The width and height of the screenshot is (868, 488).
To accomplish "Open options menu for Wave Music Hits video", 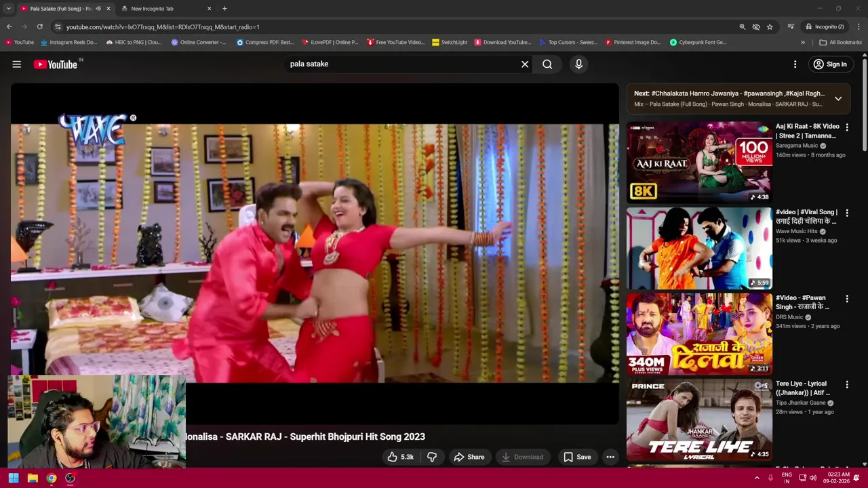I will tap(846, 213).
